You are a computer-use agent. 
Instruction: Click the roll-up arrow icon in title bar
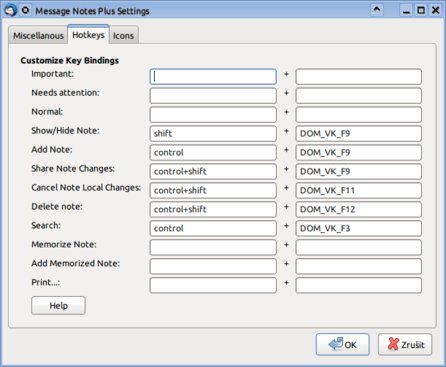377,10
